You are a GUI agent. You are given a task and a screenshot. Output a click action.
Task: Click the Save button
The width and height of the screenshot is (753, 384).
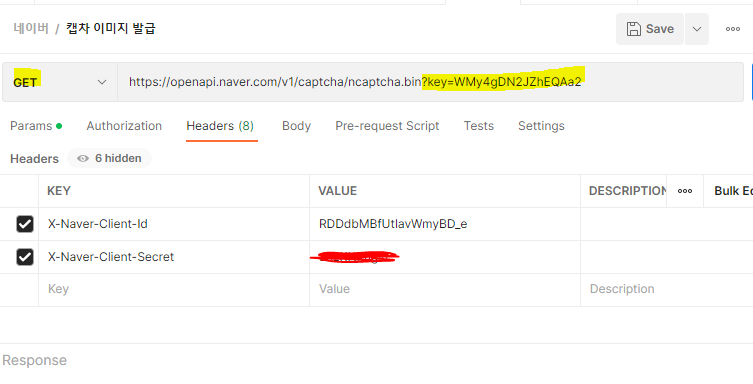[x=650, y=29]
